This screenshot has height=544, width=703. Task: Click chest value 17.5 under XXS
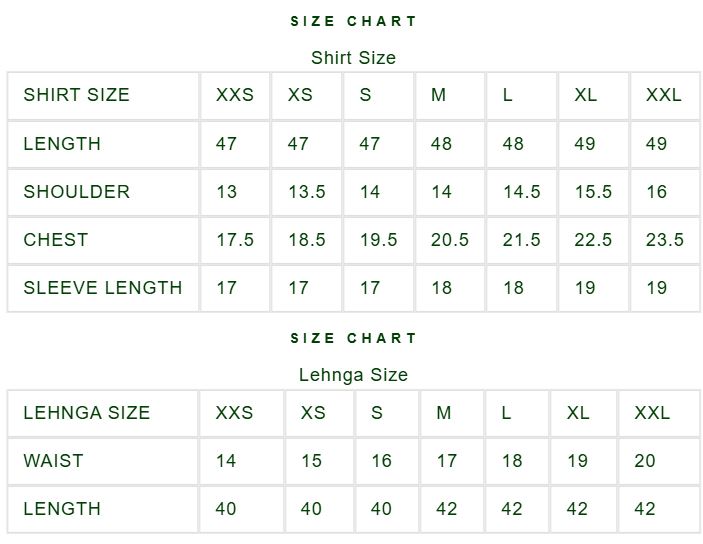[x=235, y=240]
